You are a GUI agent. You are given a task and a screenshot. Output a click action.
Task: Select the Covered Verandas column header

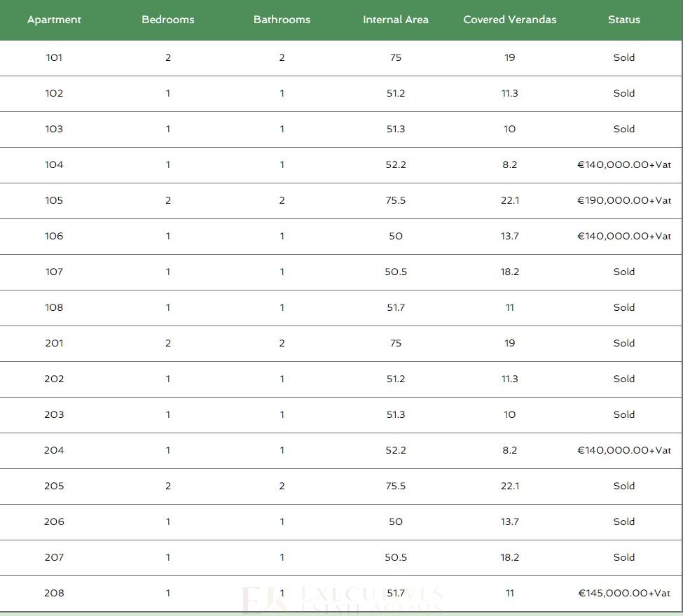point(509,20)
